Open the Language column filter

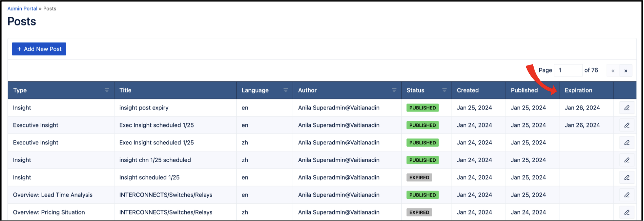pyautogui.click(x=286, y=90)
